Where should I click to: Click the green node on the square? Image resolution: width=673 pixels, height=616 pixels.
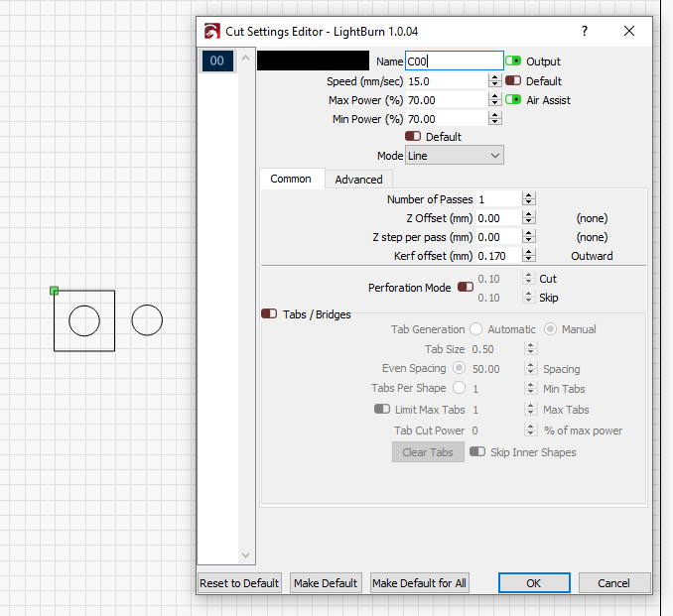(x=54, y=291)
